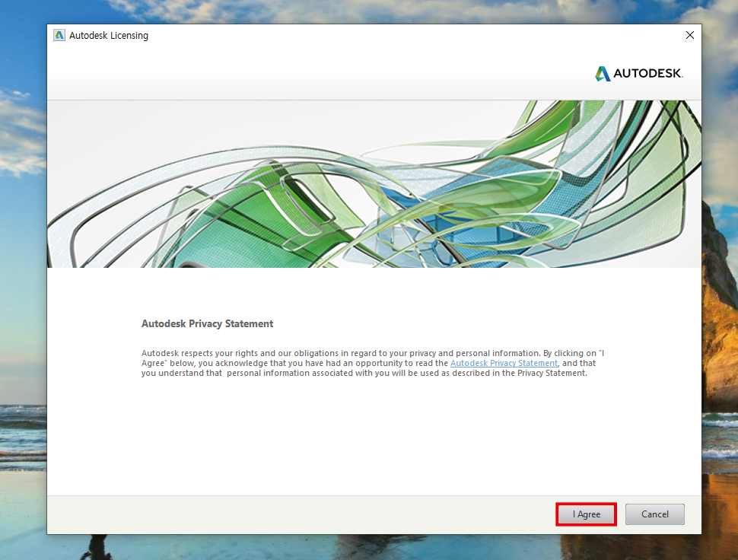Click the Autodesk logo in the header
The height and width of the screenshot is (560, 738).
pyautogui.click(x=638, y=73)
